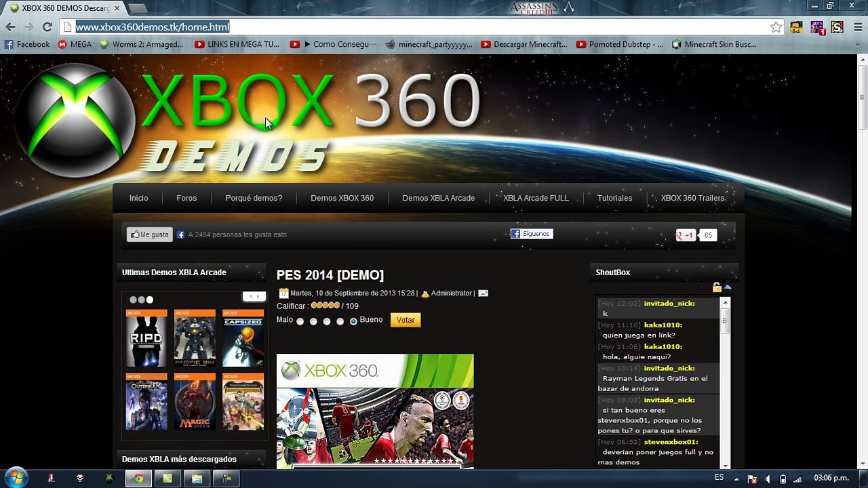Reload the current page

click(x=47, y=27)
